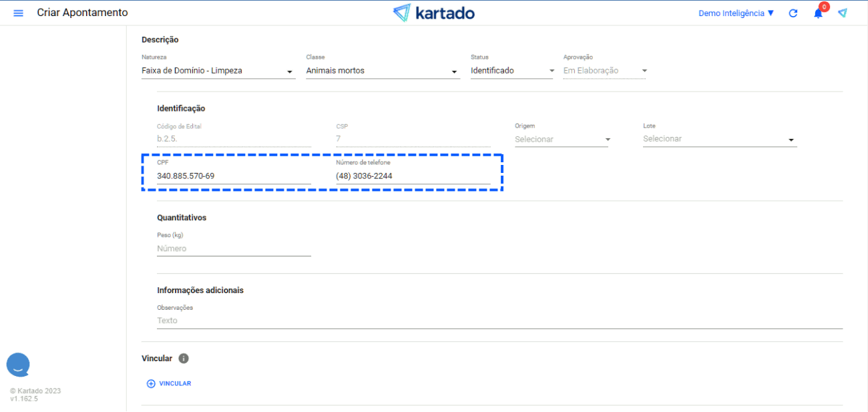Click the info icon beside Vincular
This screenshot has height=412, width=868.
click(184, 359)
